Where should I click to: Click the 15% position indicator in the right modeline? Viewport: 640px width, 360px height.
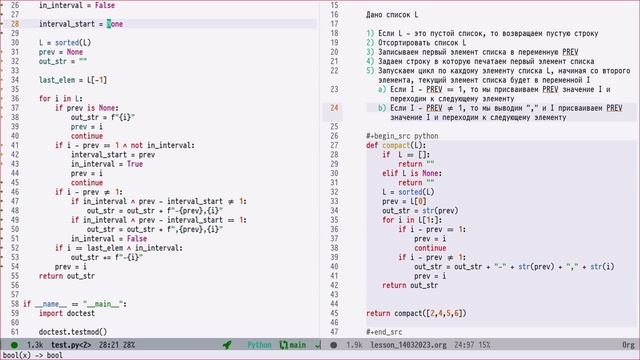click(484, 345)
